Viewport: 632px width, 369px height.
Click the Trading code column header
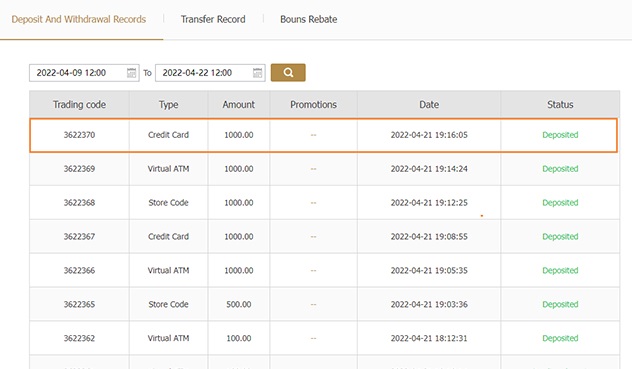[79, 104]
